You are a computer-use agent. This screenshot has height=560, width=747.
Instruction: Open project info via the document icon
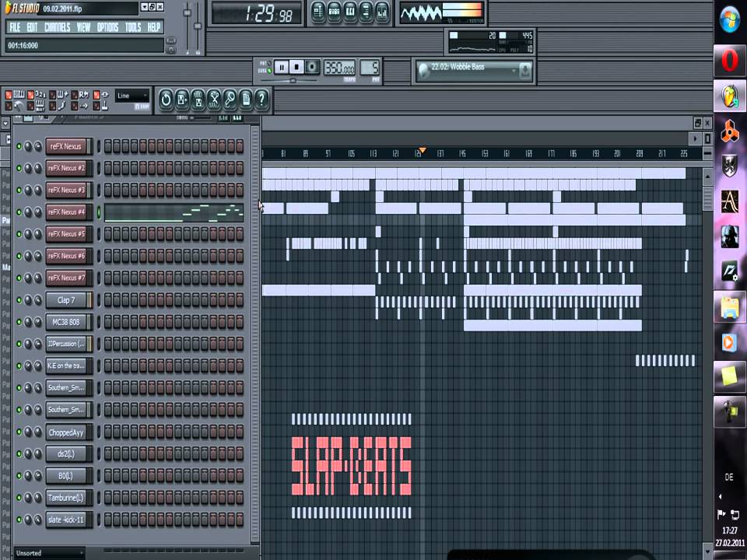pos(246,100)
